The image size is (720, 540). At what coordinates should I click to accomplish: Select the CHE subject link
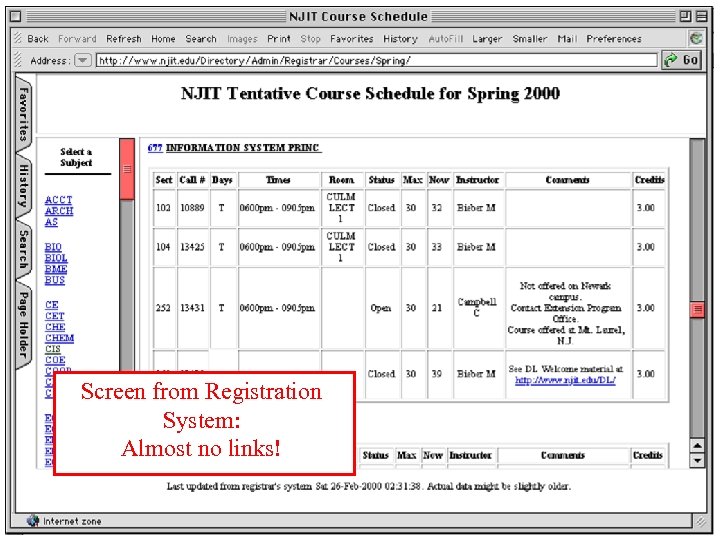[x=55, y=327]
